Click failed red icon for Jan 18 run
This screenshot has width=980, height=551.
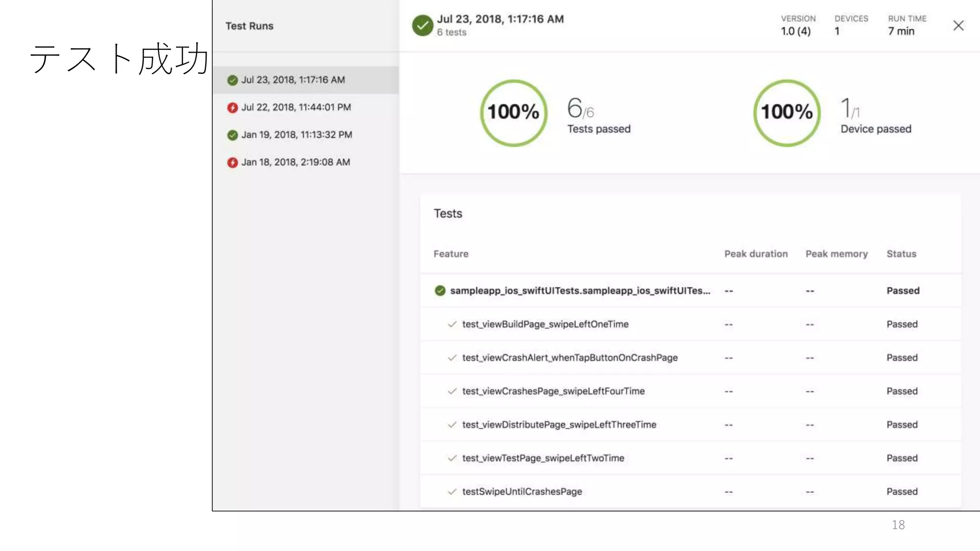233,163
